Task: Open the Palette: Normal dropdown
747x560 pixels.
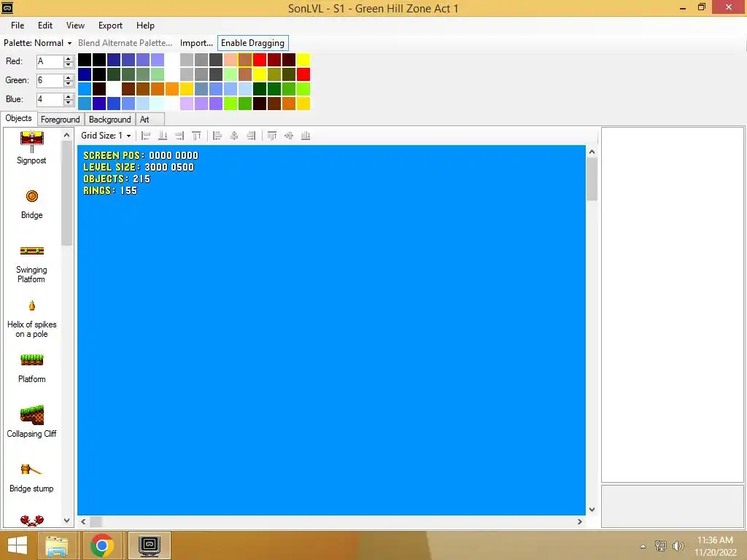Action: (x=38, y=43)
